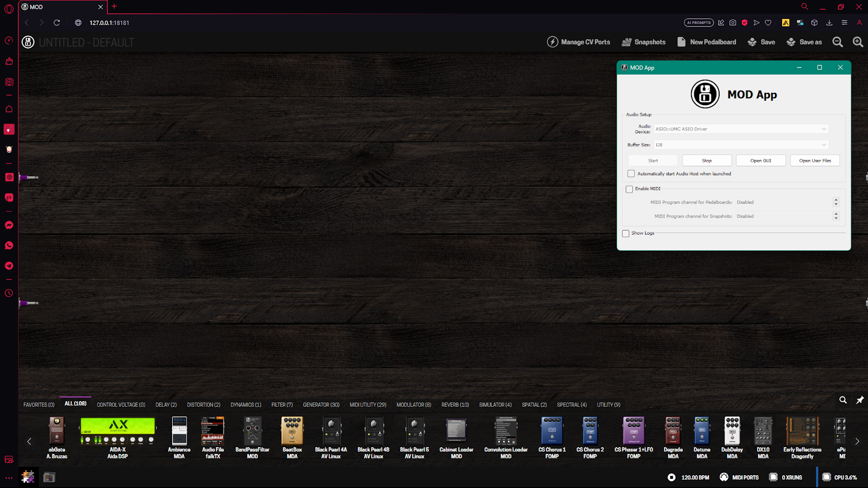The width and height of the screenshot is (868, 488).
Task: Open plugin search magnifier in plugin bar
Action: (843, 400)
